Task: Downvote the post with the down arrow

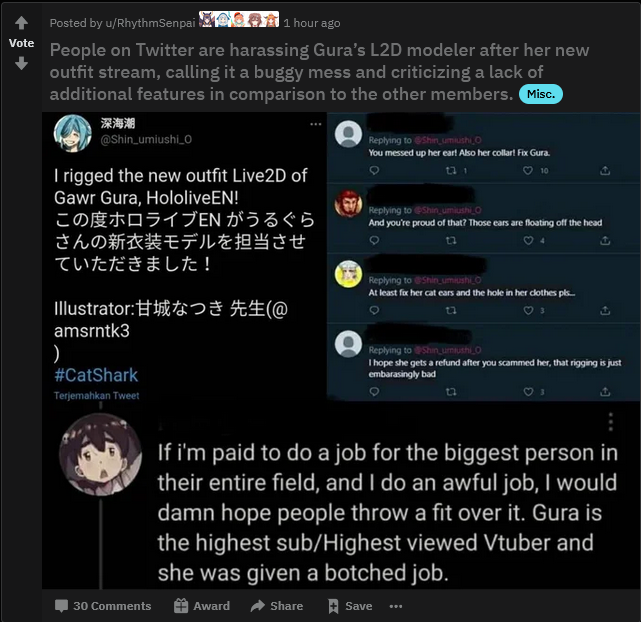Action: pyautogui.click(x=21, y=63)
